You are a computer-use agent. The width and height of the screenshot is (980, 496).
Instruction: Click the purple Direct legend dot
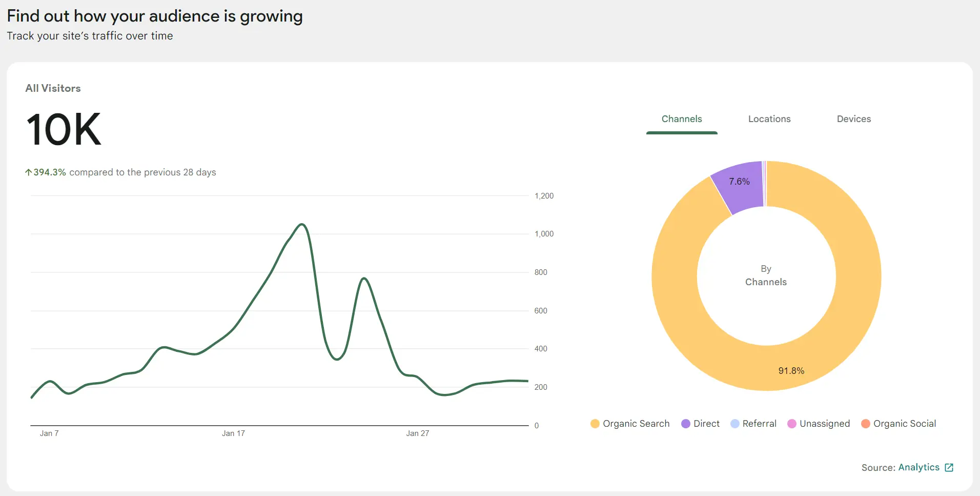click(x=685, y=424)
